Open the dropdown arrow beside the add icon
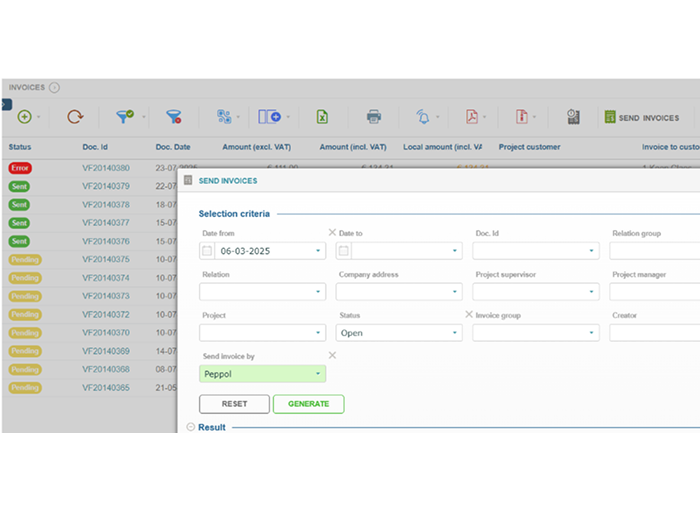 click(39, 117)
